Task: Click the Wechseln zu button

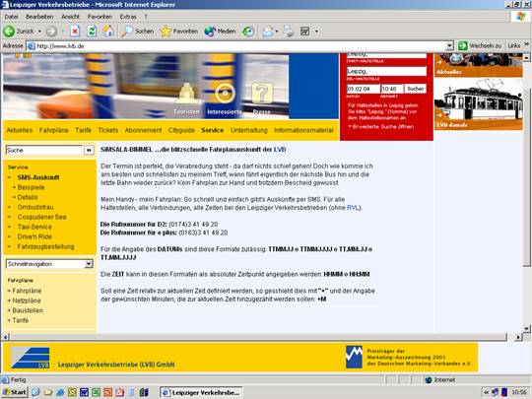Action: tap(480, 45)
